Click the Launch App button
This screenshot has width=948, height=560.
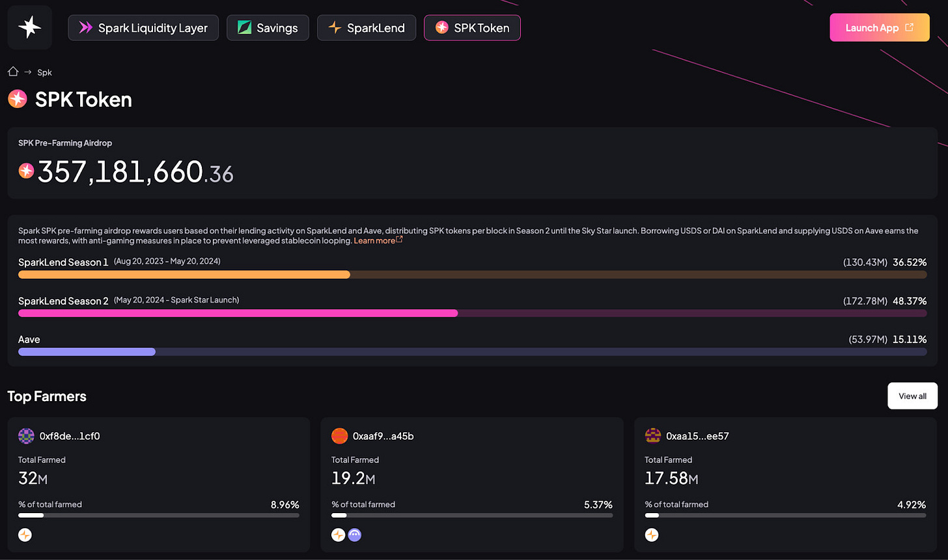[x=880, y=27]
